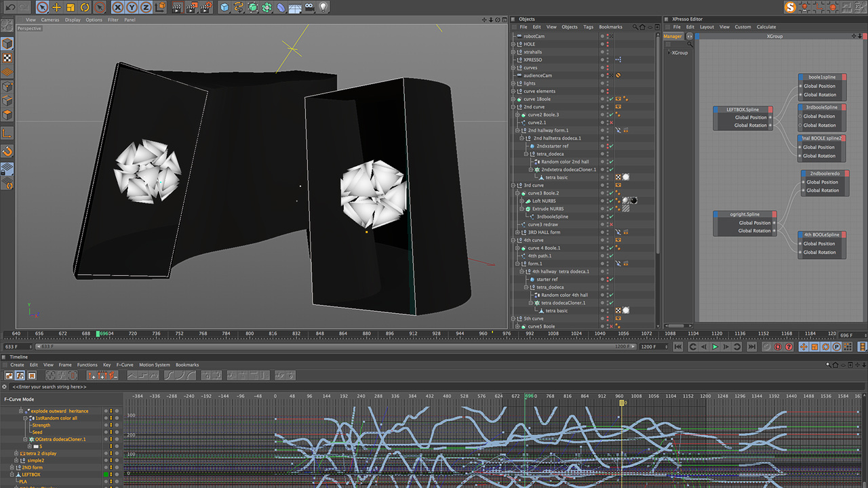Select the Manager tab in XPresso Editor
Screen dimensions: 868x488
tap(673, 37)
